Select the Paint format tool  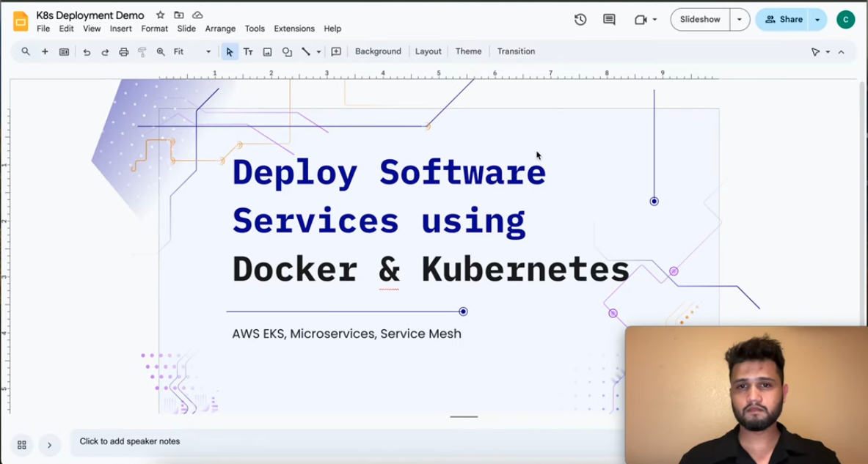pyautogui.click(x=142, y=51)
